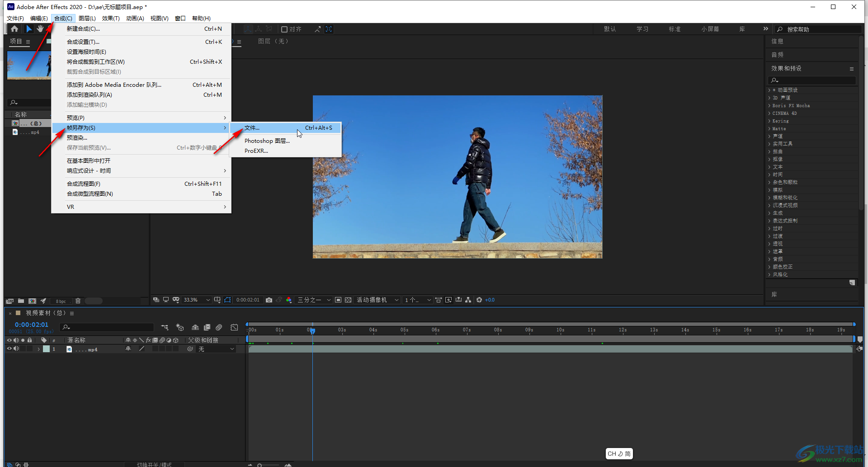Open the 活动摄像机 camera view dropdown

pos(377,300)
